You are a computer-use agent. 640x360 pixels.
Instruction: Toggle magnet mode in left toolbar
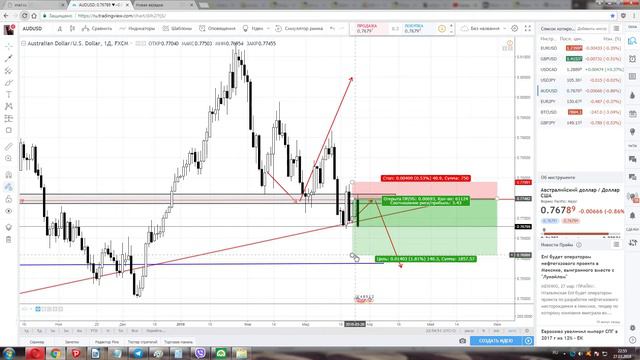tap(9, 175)
